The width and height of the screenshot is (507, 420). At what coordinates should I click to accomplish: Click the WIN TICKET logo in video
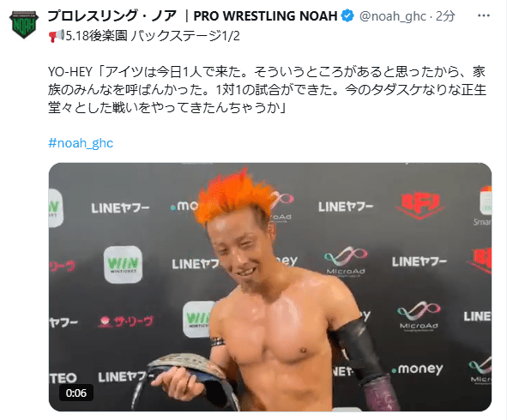pos(123,264)
